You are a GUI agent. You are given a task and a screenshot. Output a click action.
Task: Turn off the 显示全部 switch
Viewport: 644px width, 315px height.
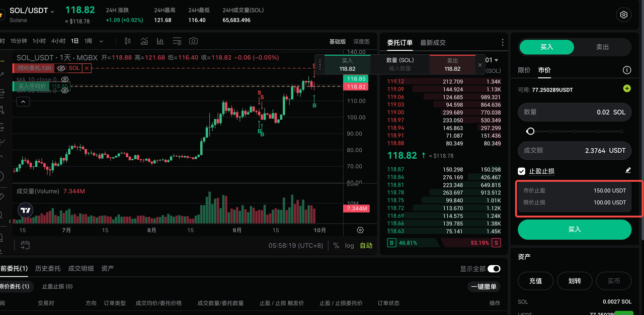tap(494, 269)
